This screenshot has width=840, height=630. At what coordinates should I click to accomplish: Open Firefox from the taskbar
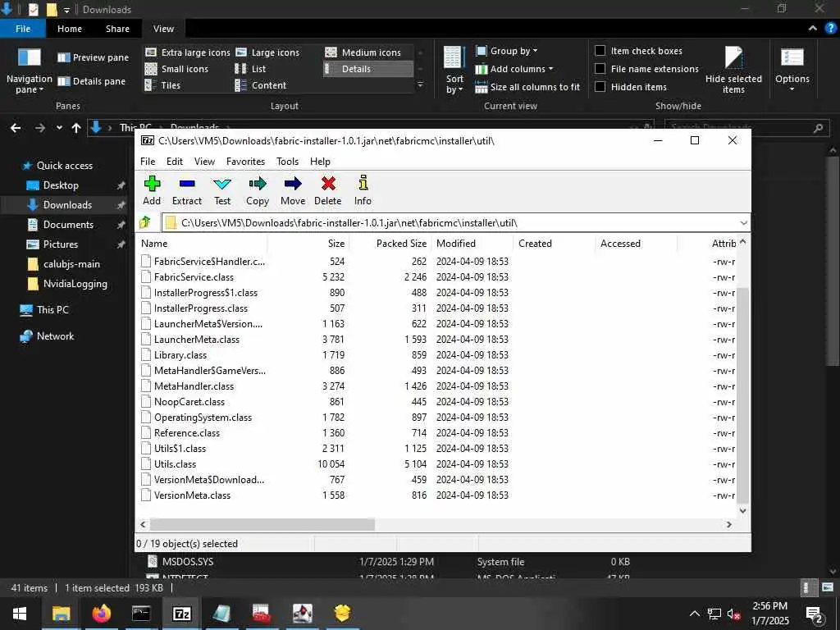(x=101, y=614)
